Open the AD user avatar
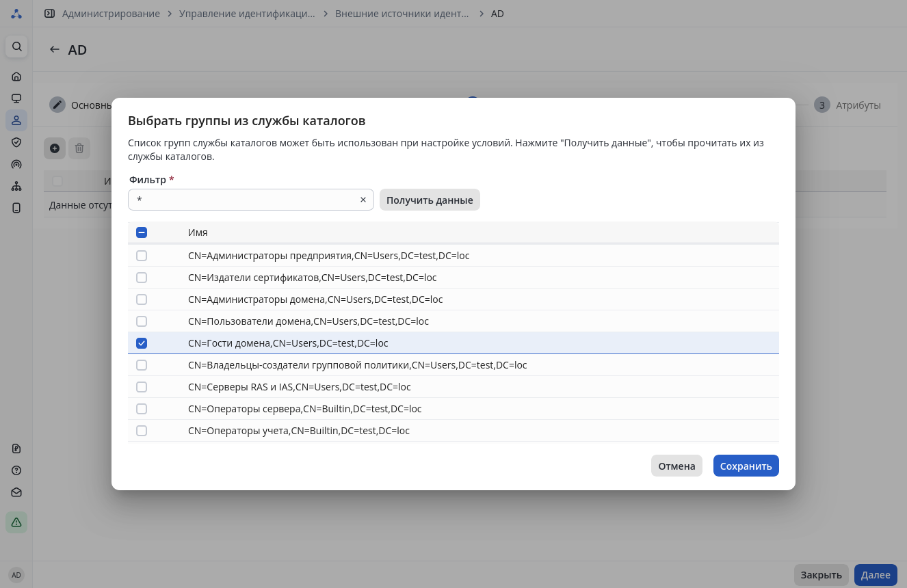Screen dimensions: 907x588 tap(16, 575)
